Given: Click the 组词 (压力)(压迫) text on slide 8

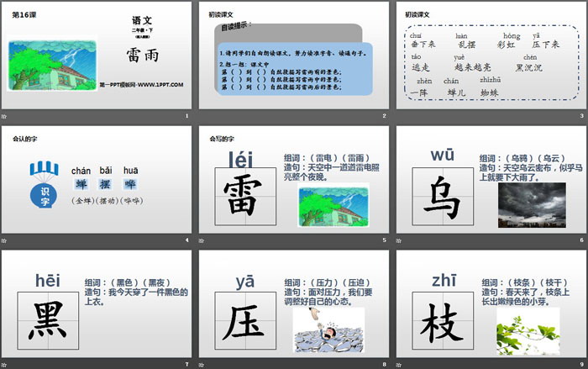Looking at the screenshot, I should click(328, 282).
